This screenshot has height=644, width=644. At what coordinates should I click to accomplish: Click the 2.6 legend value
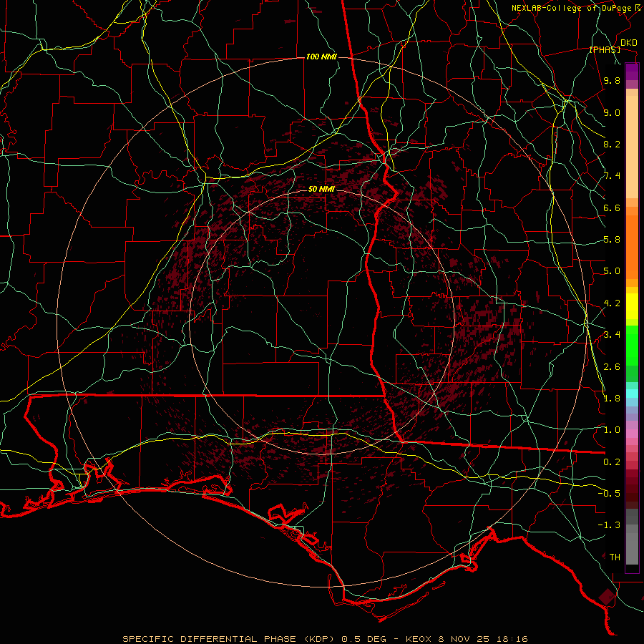tap(612, 367)
